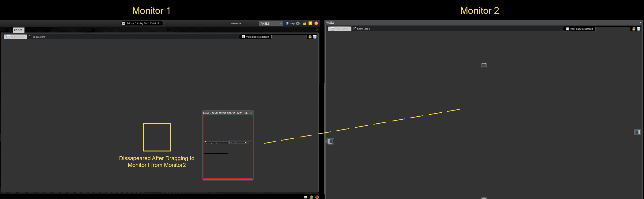Click the left docking indicator in PAGE2
This screenshot has height=199, width=644.
pos(330,141)
